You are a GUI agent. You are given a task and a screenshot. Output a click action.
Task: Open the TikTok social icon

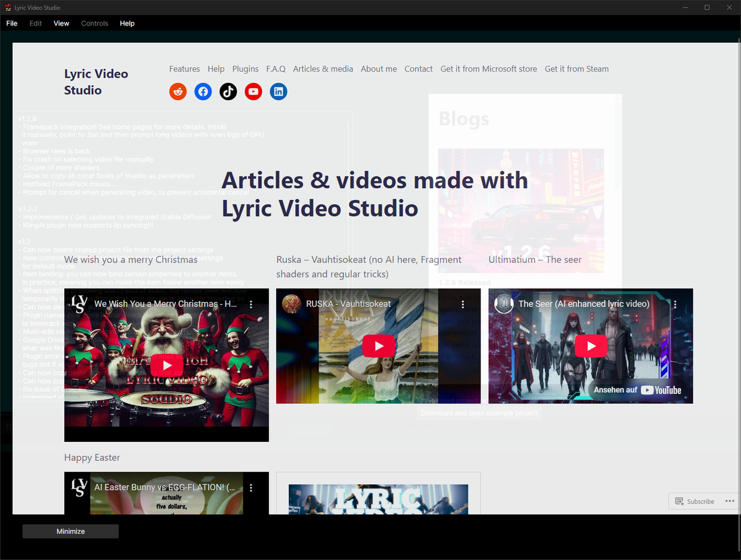[x=228, y=91]
